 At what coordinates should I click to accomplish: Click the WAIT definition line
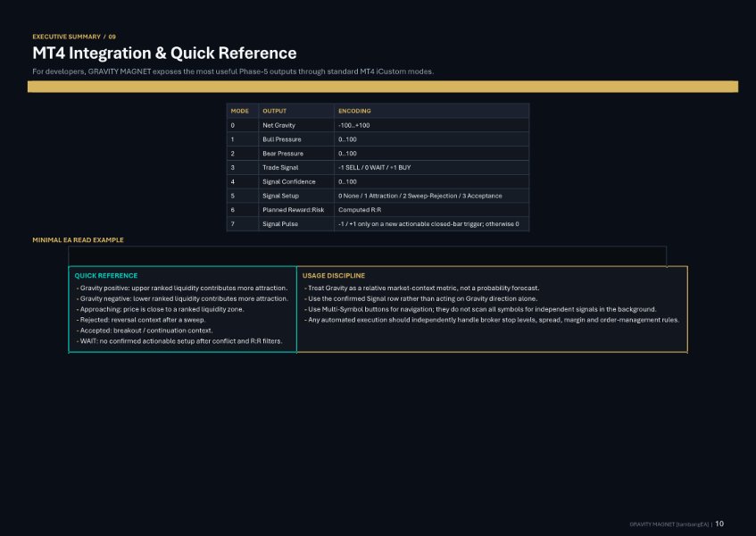click(179, 341)
